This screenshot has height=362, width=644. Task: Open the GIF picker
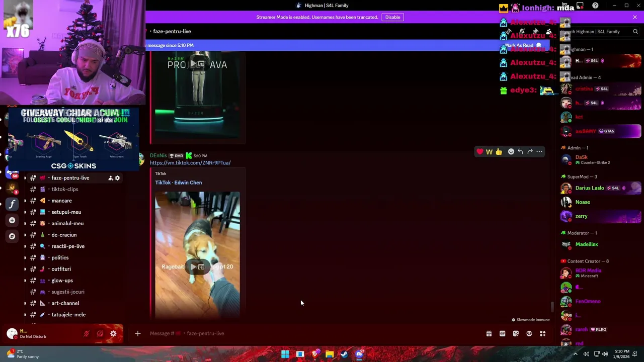click(x=502, y=333)
